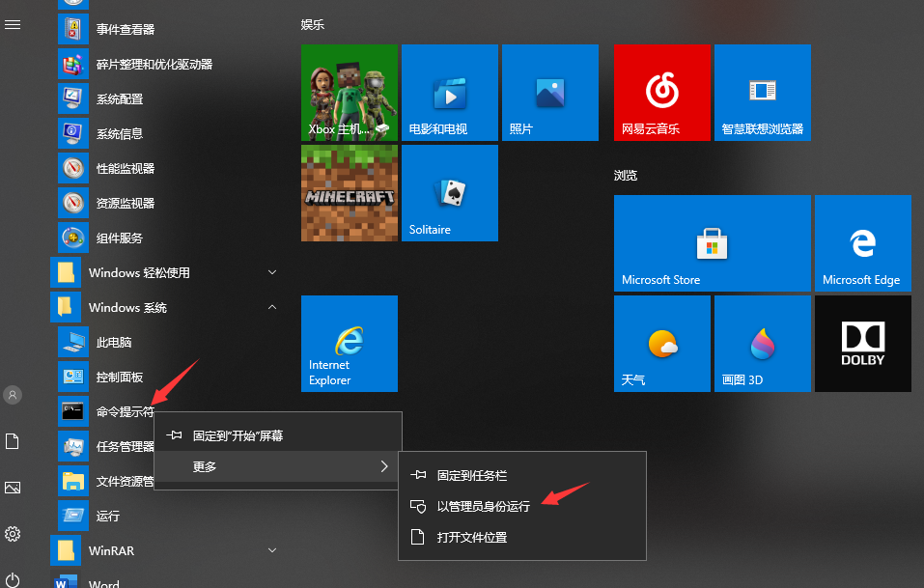Open Settings gear in left sidebar
The image size is (924, 588).
[13, 534]
